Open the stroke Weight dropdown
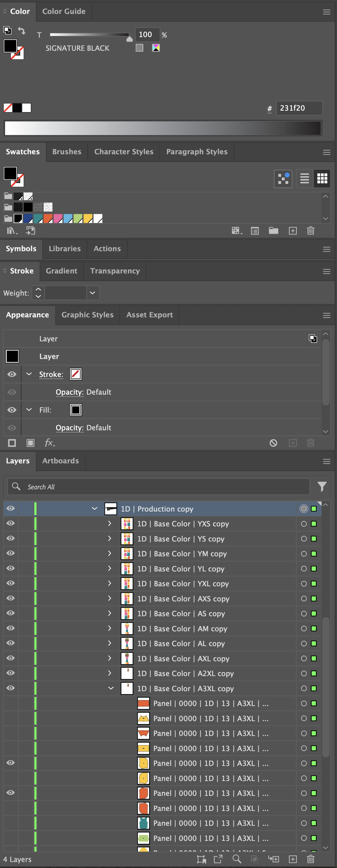This screenshot has width=337, height=868. click(x=92, y=293)
